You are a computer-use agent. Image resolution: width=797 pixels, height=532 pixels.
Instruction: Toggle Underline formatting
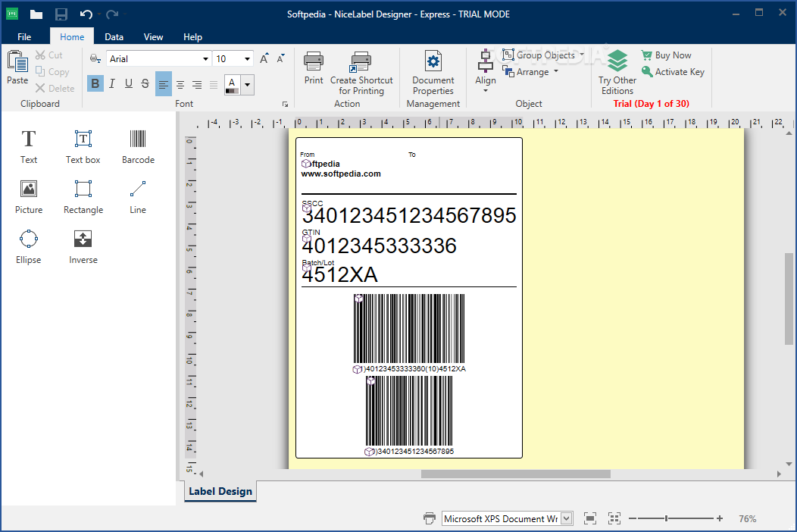[x=129, y=84]
